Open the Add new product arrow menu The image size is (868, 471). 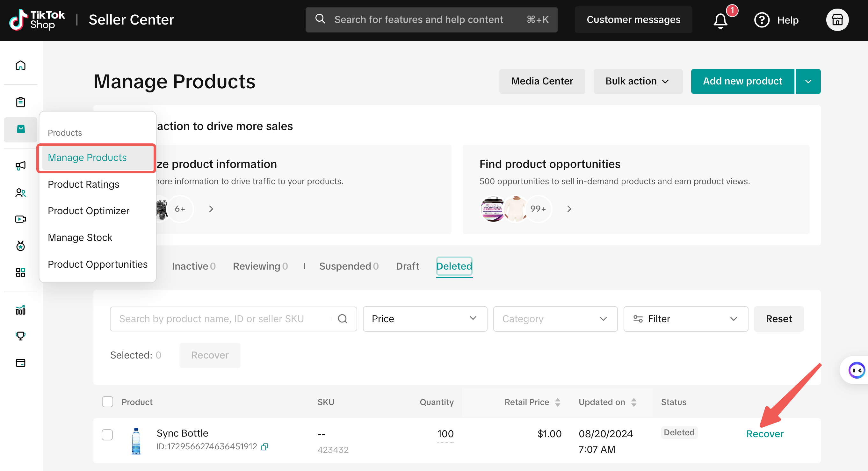[x=808, y=81]
